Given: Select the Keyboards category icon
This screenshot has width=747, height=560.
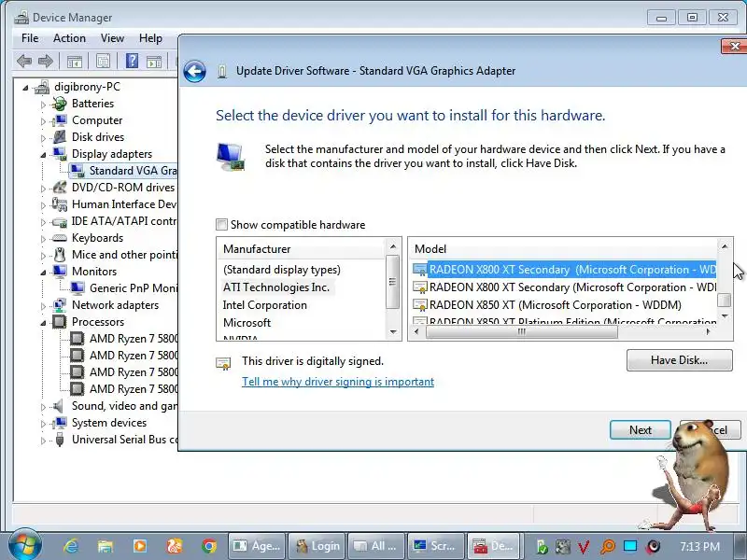Looking at the screenshot, I should (60, 238).
